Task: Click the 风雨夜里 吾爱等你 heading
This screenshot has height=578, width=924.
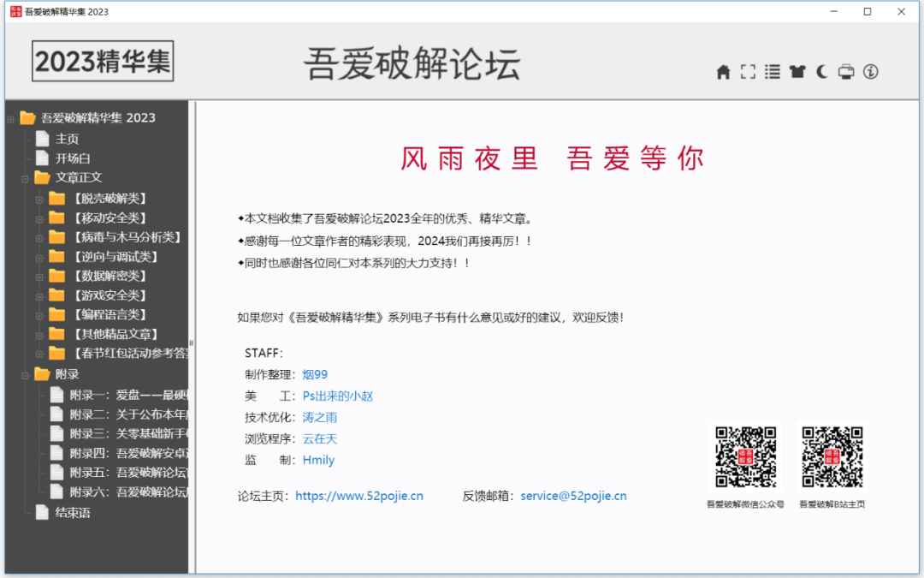Action: pos(552,158)
